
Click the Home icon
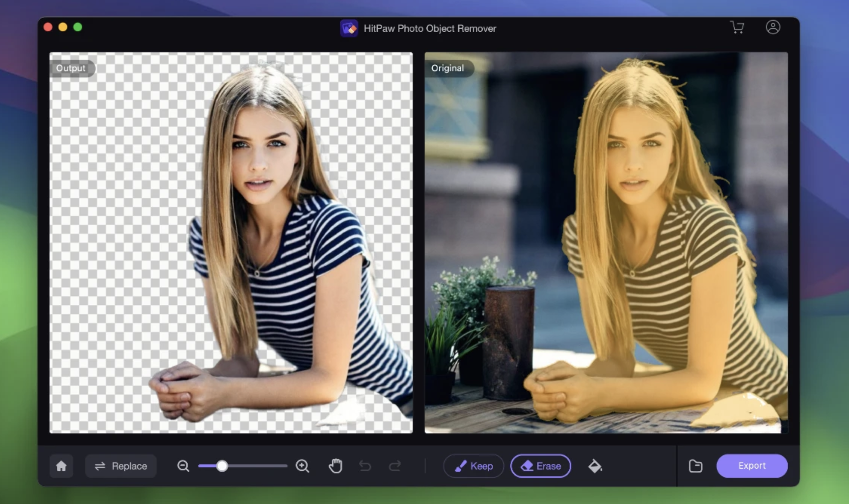point(61,466)
